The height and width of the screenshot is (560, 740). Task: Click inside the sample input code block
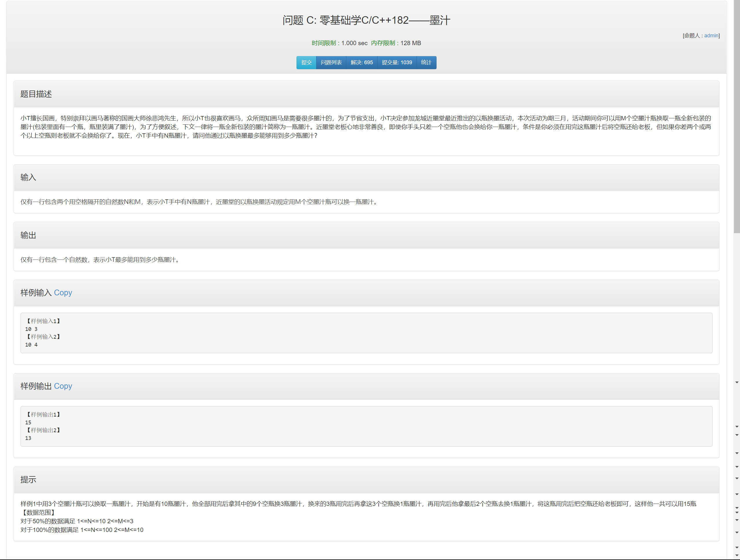click(x=366, y=333)
